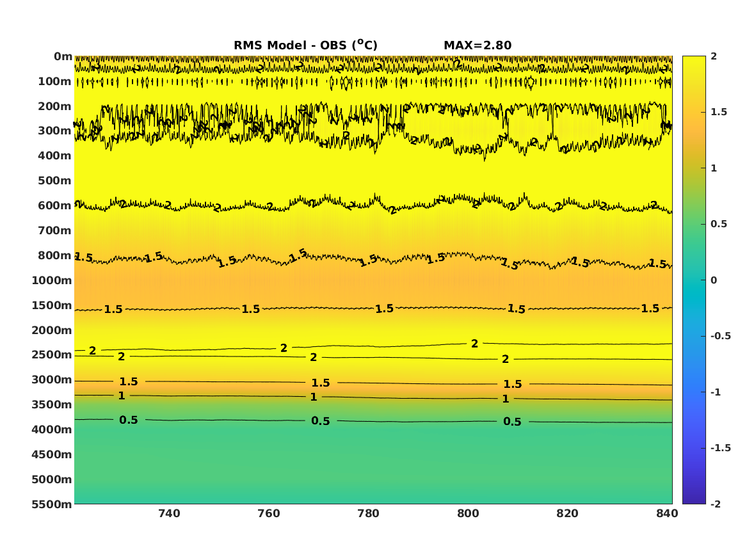This screenshot has height=560, width=747.
Task: Click the leftmost '0.5' contour label
Action: (x=129, y=420)
